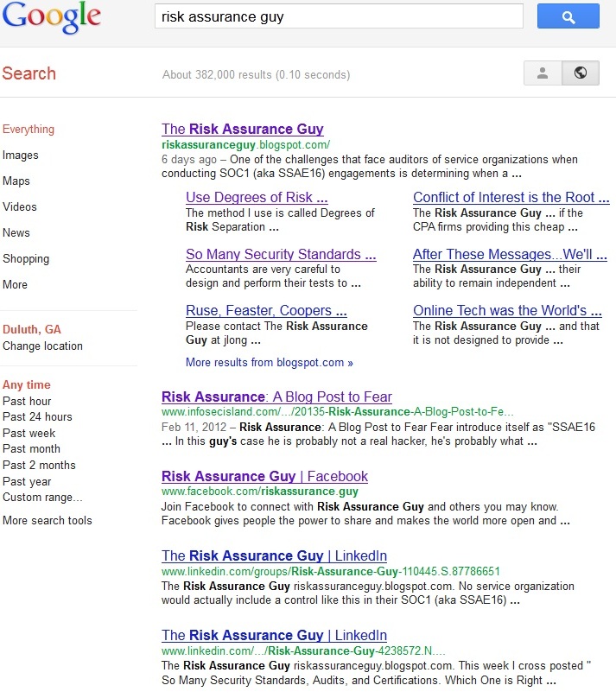
Task: Open 'Risk Assurance: A Blog Post to Fear'
Action: [276, 397]
